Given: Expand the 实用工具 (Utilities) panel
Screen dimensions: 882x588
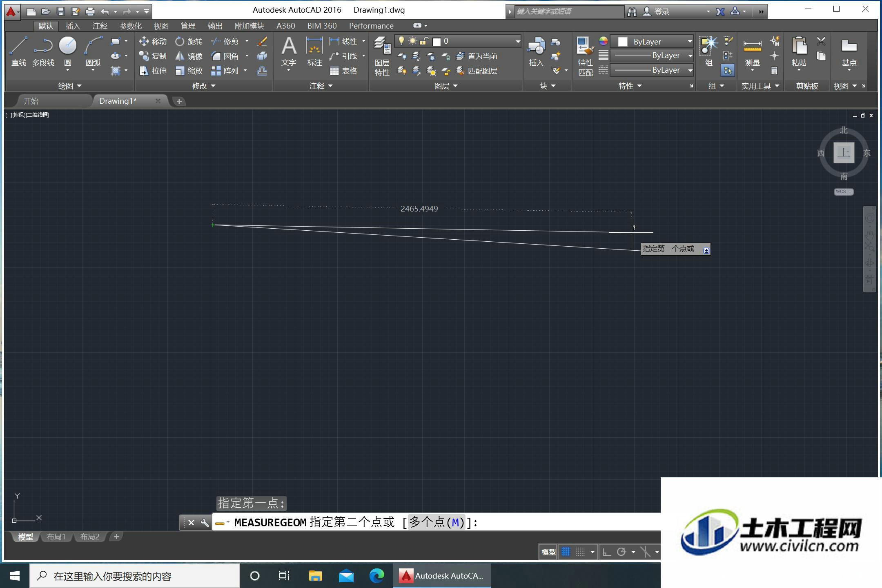Looking at the screenshot, I should tap(760, 86).
